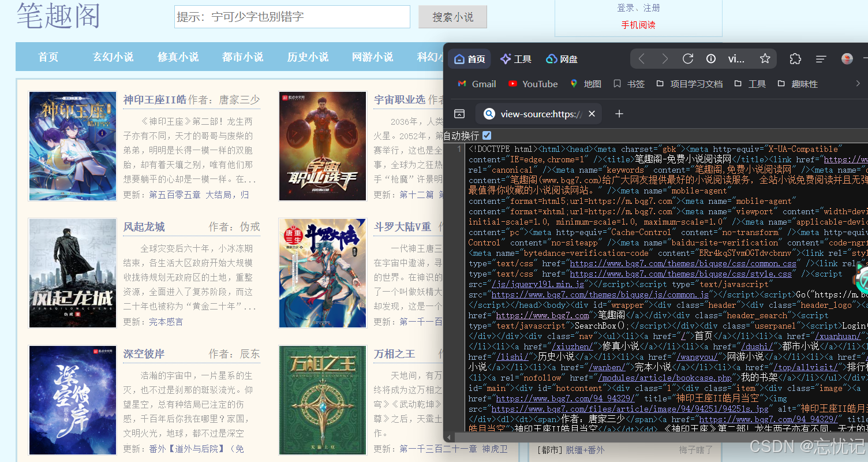Open the /lishi/ href in source

(512, 357)
